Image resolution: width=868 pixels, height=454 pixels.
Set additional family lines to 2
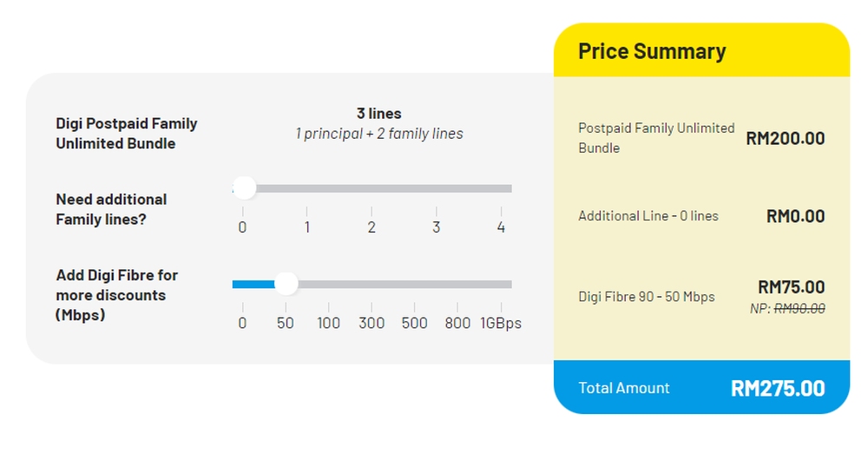[372, 188]
